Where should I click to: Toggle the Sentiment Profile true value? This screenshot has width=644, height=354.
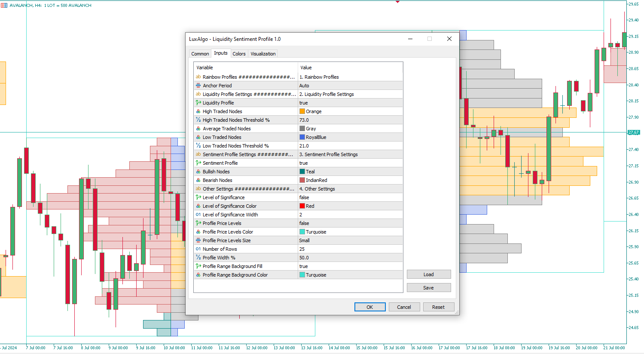click(x=350, y=163)
